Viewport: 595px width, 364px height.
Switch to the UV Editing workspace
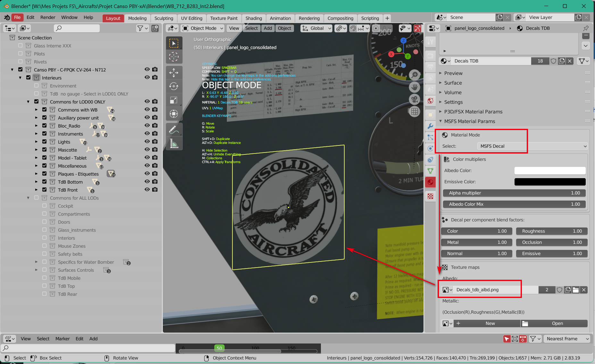[192, 18]
